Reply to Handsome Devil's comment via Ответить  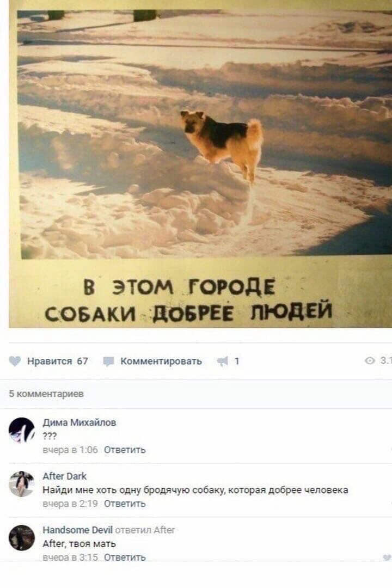(125, 558)
